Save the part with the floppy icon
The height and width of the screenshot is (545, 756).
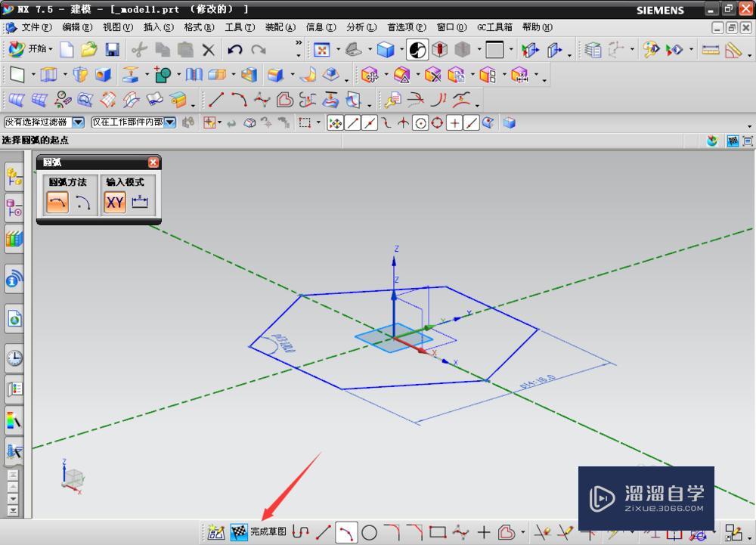(x=113, y=49)
